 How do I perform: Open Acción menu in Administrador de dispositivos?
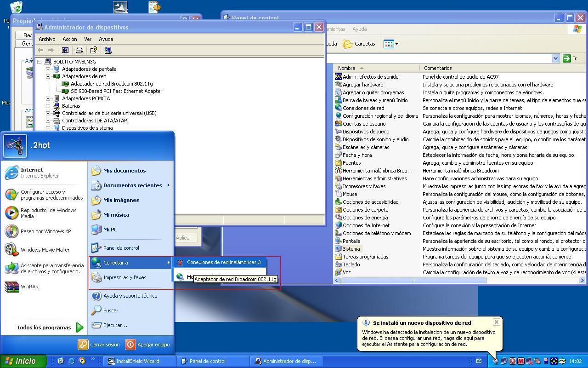[x=70, y=39]
